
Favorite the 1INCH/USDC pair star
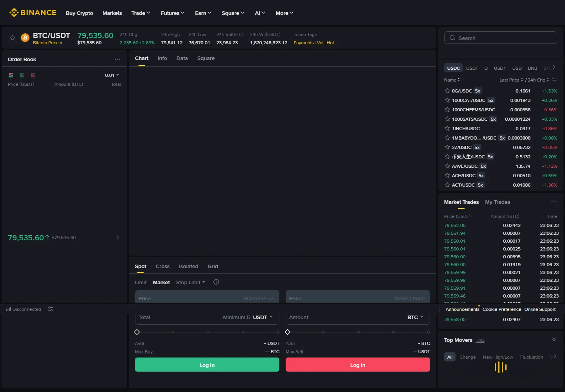pos(447,128)
